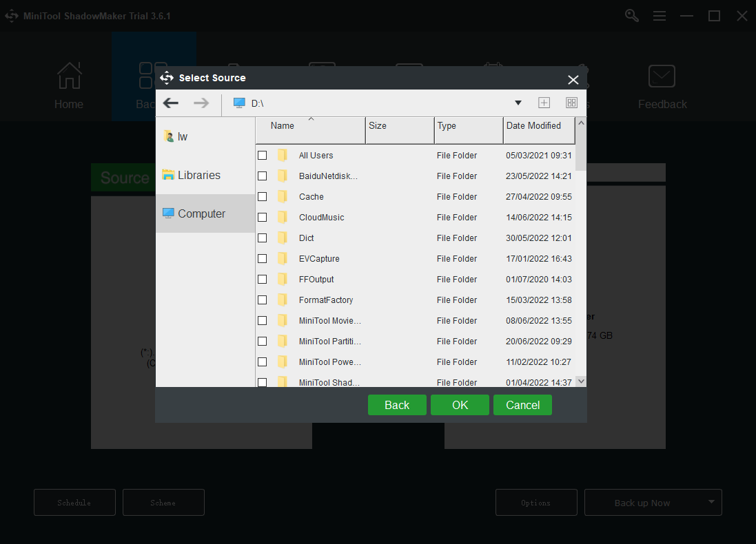This screenshot has height=544, width=756.
Task: Click the Schedule button in main window
Action: 74,503
